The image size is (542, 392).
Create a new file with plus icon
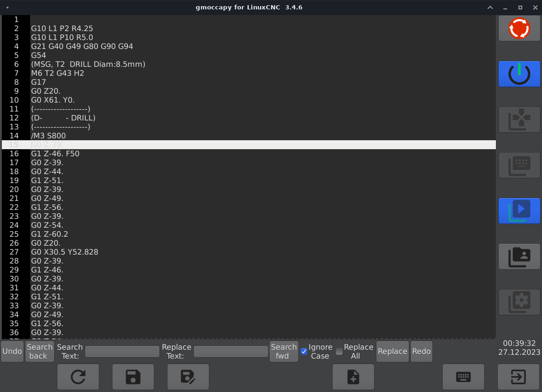[x=353, y=377]
